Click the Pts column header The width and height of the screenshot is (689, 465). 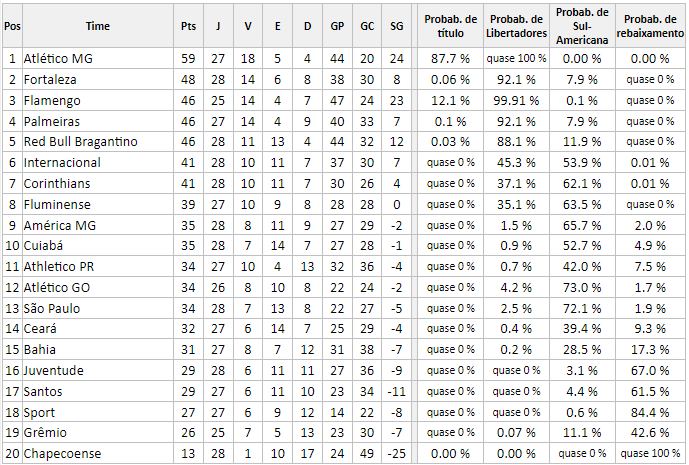[x=188, y=26]
